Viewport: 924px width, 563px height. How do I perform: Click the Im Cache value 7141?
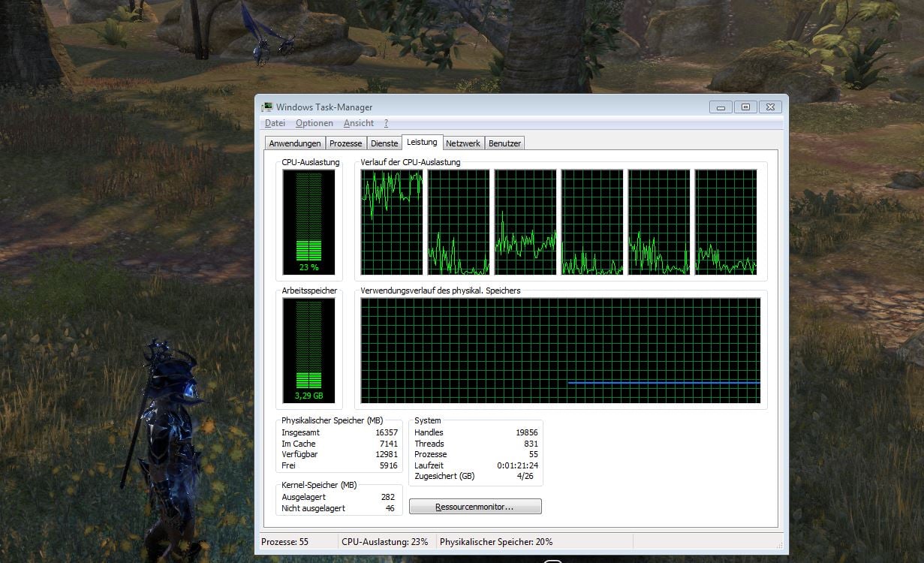click(389, 444)
